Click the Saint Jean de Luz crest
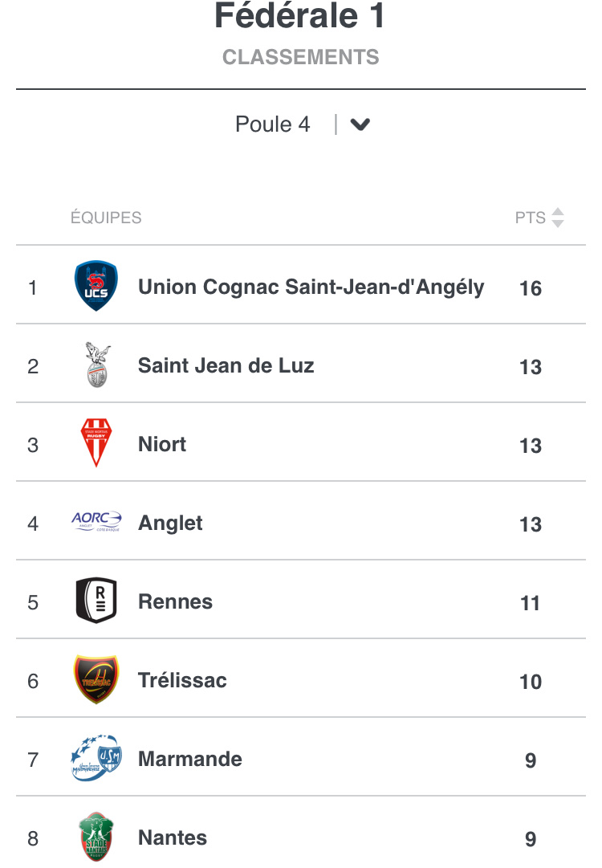Viewport: 602px width, 868px height. (x=96, y=365)
